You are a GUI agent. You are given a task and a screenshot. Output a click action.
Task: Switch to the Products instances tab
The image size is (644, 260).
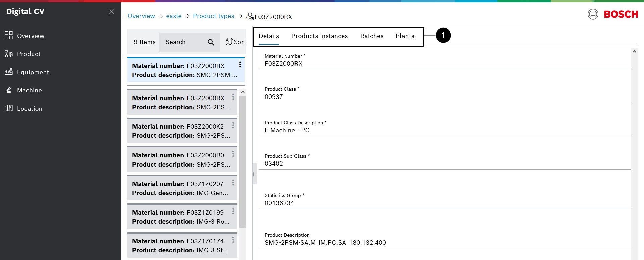pos(320,36)
